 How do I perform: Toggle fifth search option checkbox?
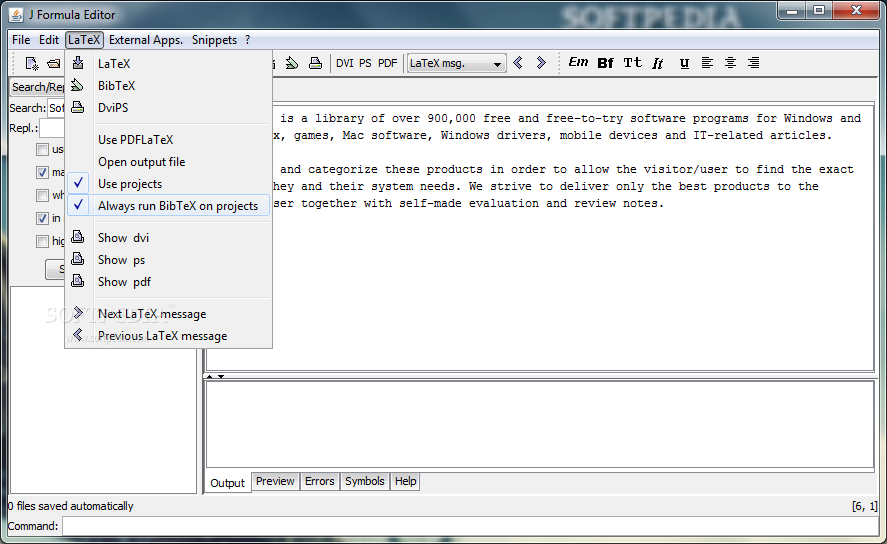(x=42, y=241)
